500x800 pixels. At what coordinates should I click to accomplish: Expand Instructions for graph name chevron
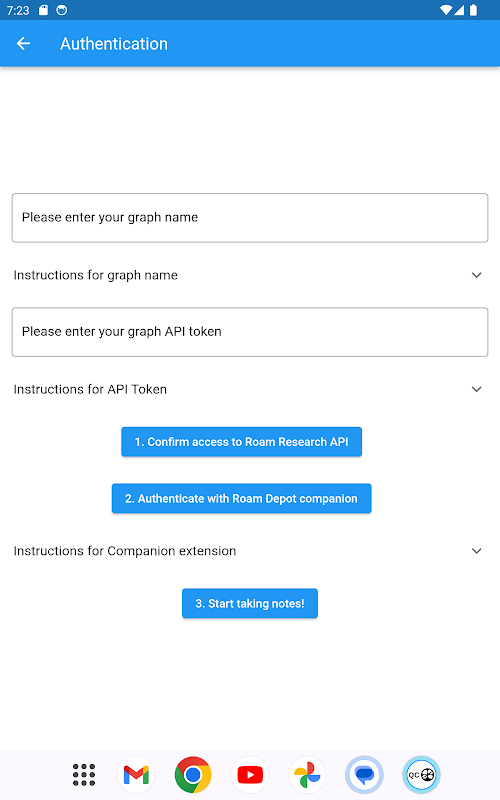[477, 275]
